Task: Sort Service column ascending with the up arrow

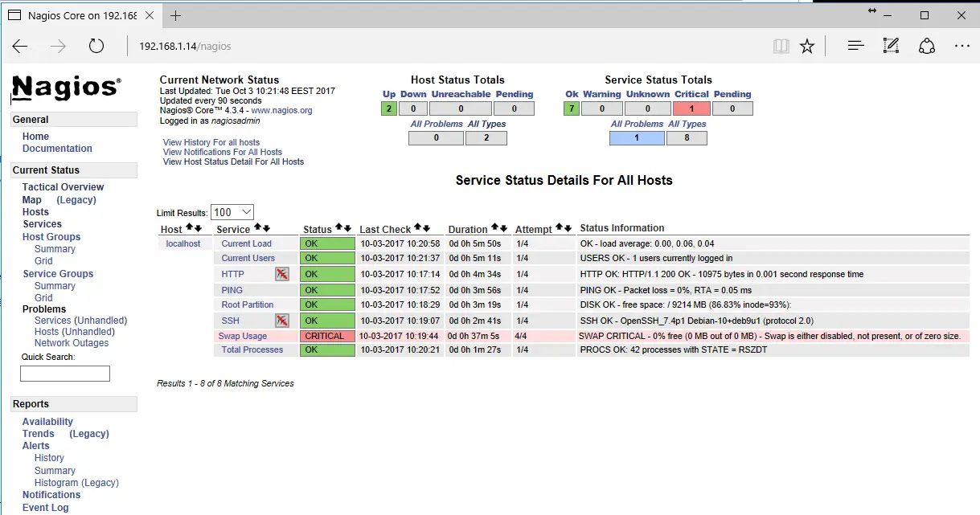Action: [x=257, y=228]
